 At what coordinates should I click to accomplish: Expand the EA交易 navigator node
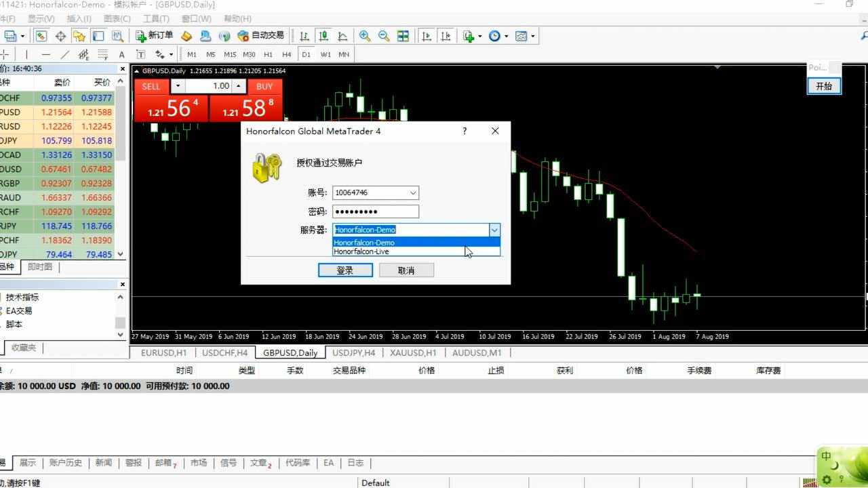point(19,310)
